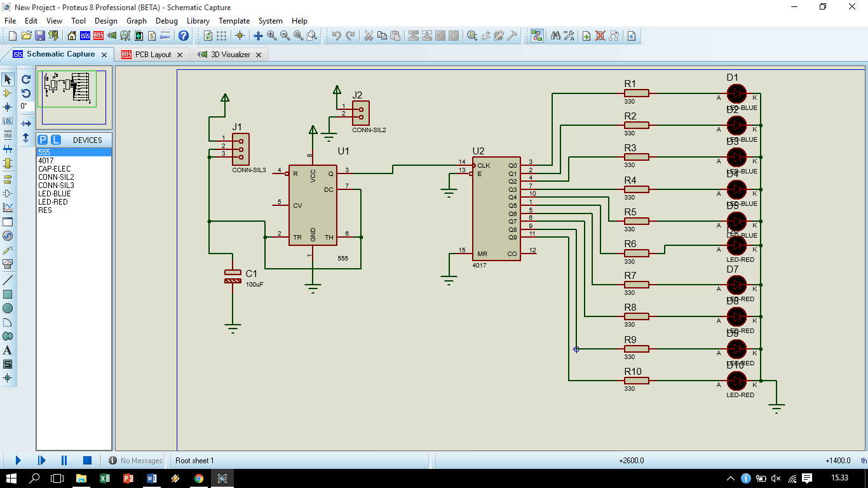Rotate clockwise with the upper rotation arrow
868x488 pixels.
tap(26, 79)
